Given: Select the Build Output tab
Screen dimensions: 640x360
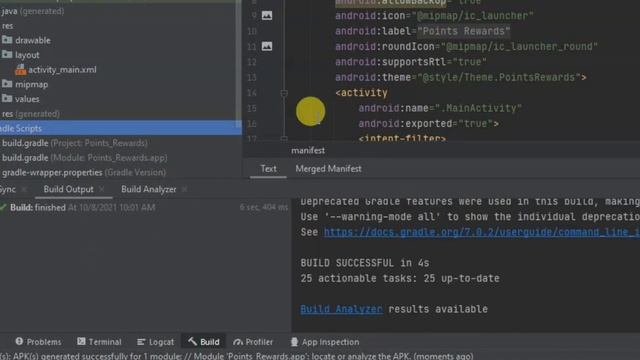Looking at the screenshot, I should [x=68, y=189].
